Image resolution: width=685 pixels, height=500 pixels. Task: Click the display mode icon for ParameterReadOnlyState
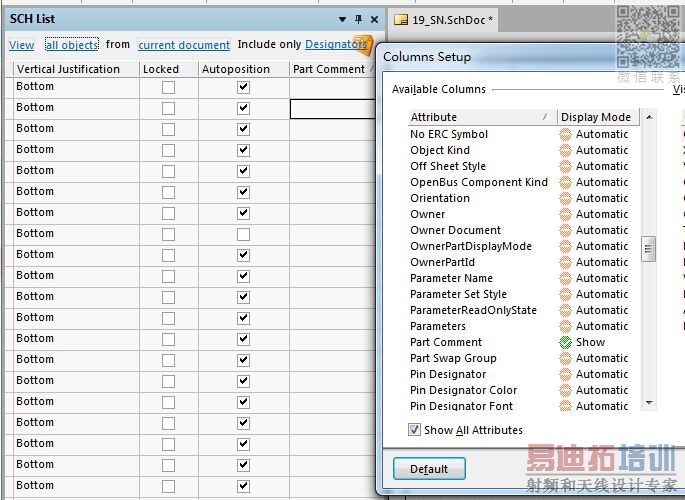pyautogui.click(x=565, y=310)
